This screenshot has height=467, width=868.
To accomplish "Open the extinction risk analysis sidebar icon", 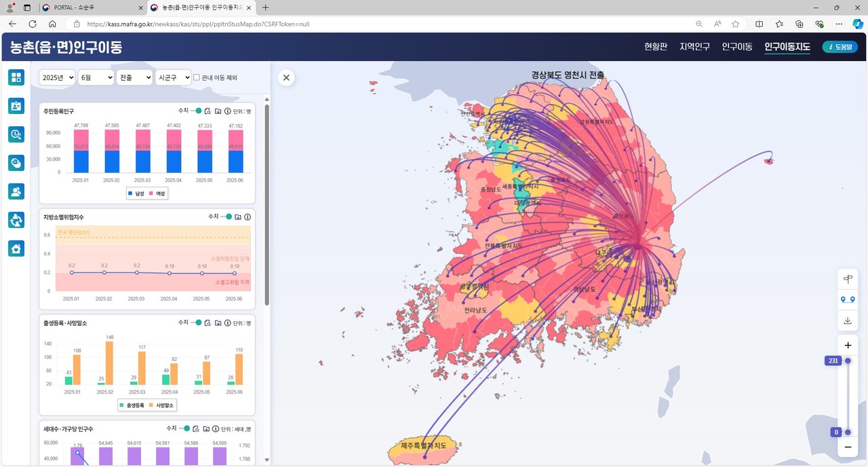I will 16,134.
